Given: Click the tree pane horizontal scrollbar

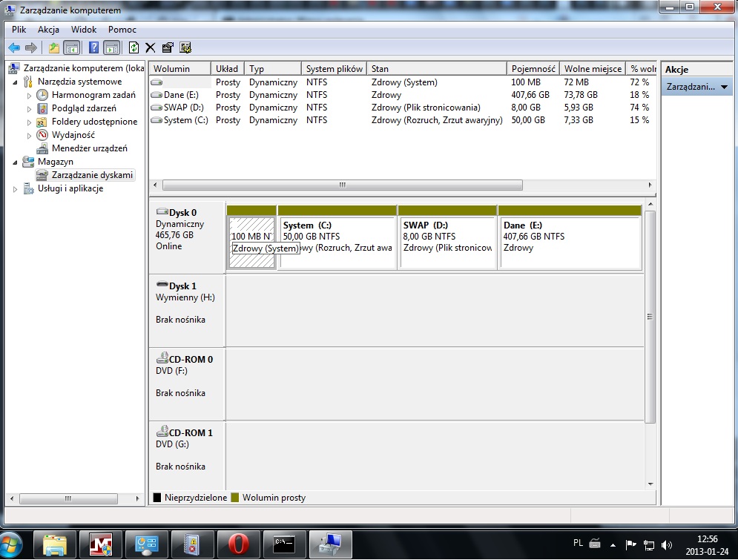Looking at the screenshot, I should coord(68,498).
